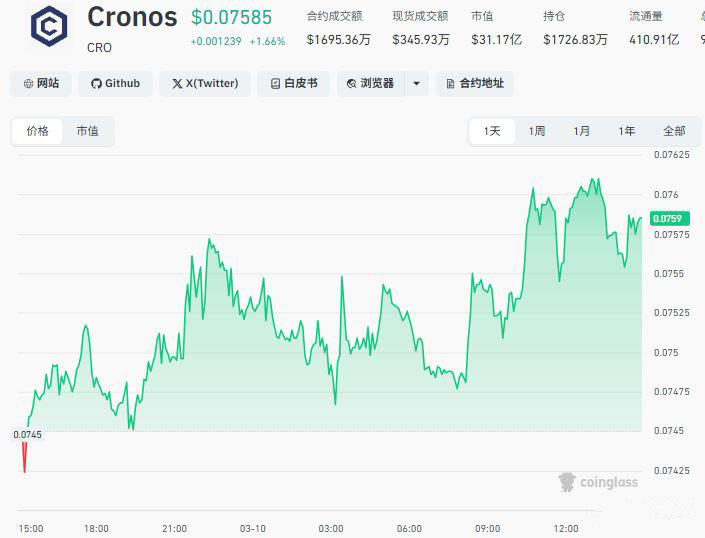Click the coinglass watermark logo on chart

pyautogui.click(x=567, y=483)
